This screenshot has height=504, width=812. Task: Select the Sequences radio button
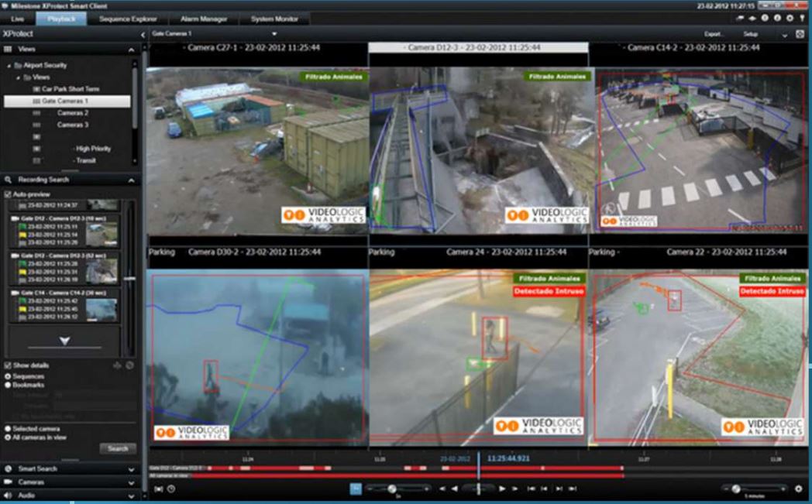[x=8, y=376]
